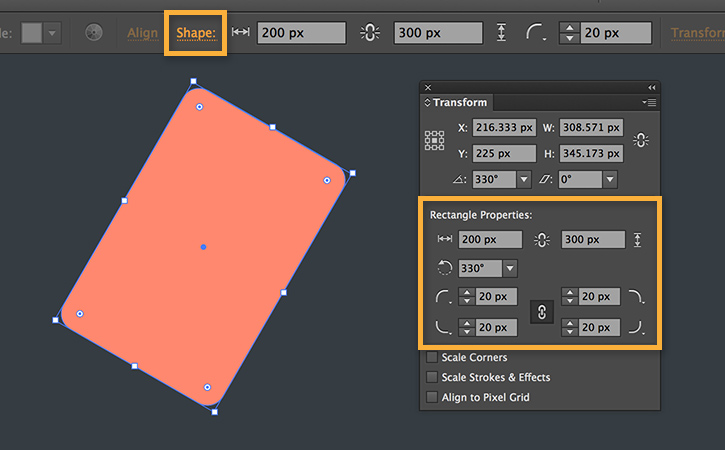Click the link corner radius values icon
This screenshot has width=725, height=450.
(x=541, y=312)
